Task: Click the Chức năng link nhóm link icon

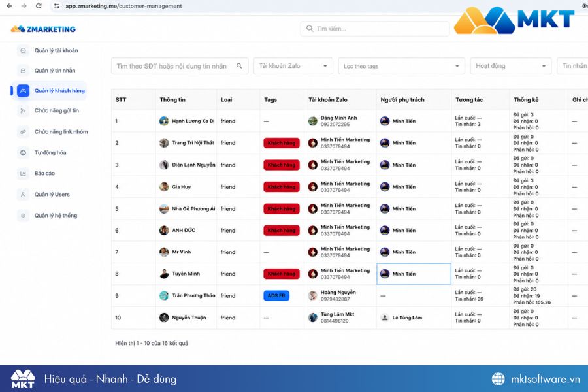Action: pyautogui.click(x=24, y=132)
